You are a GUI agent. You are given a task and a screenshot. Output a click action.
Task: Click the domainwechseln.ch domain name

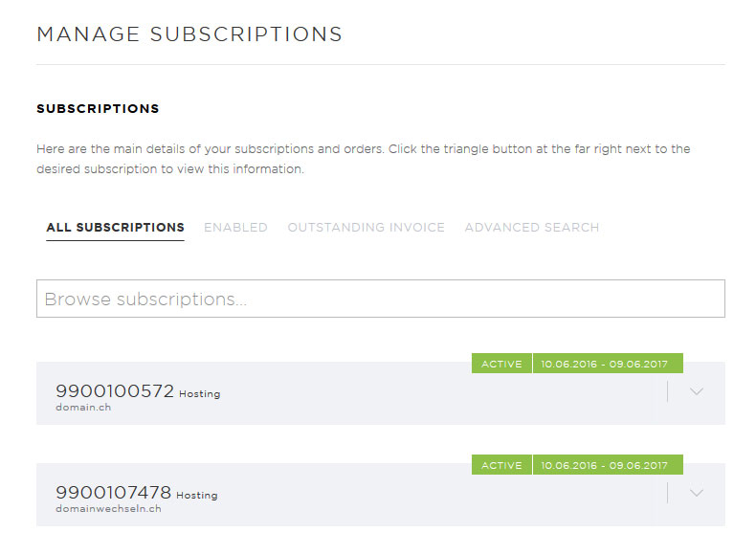pos(108,508)
